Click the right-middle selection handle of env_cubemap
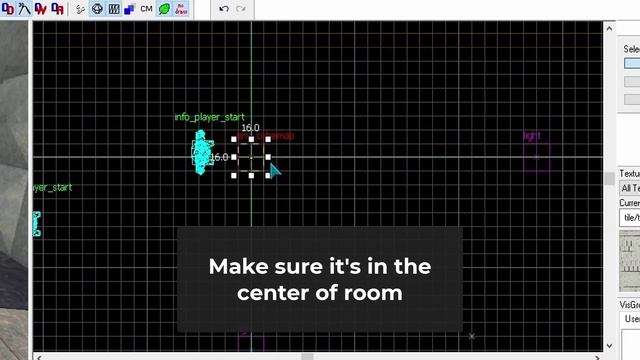Image resolution: width=640 pixels, height=360 pixels. click(x=268, y=157)
